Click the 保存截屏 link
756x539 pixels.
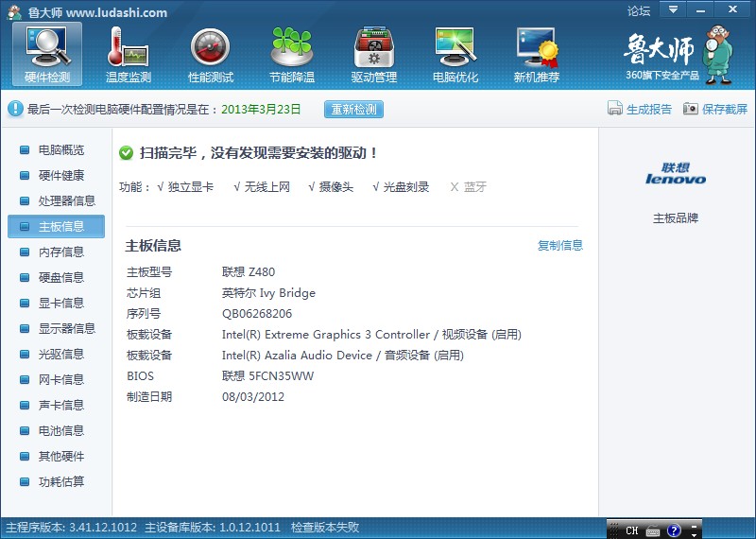point(725,109)
